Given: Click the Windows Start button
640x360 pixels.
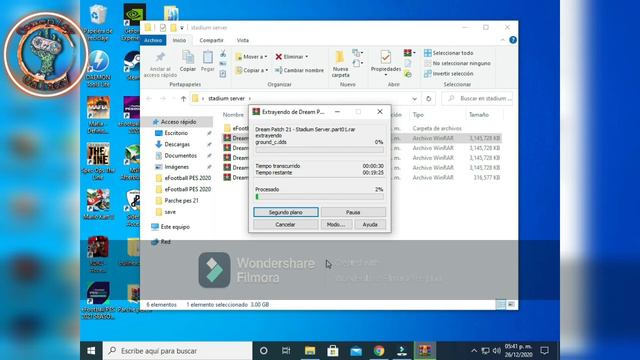Looking at the screenshot, I should point(91,351).
